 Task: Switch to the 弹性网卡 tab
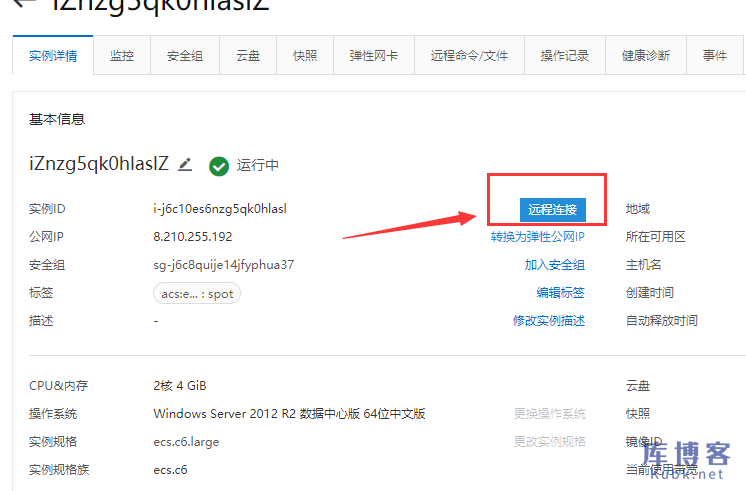[x=374, y=55]
